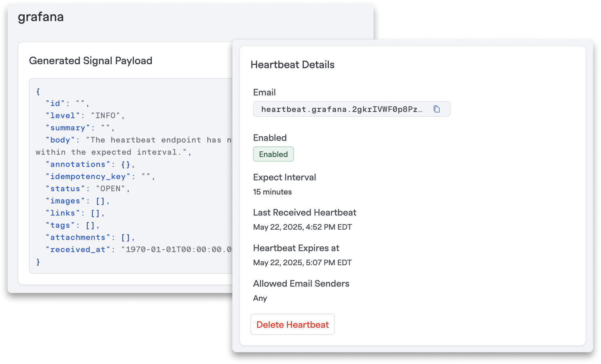601x364 pixels.
Task: Select the heartbeat.grafana email field
Action: coord(351,109)
